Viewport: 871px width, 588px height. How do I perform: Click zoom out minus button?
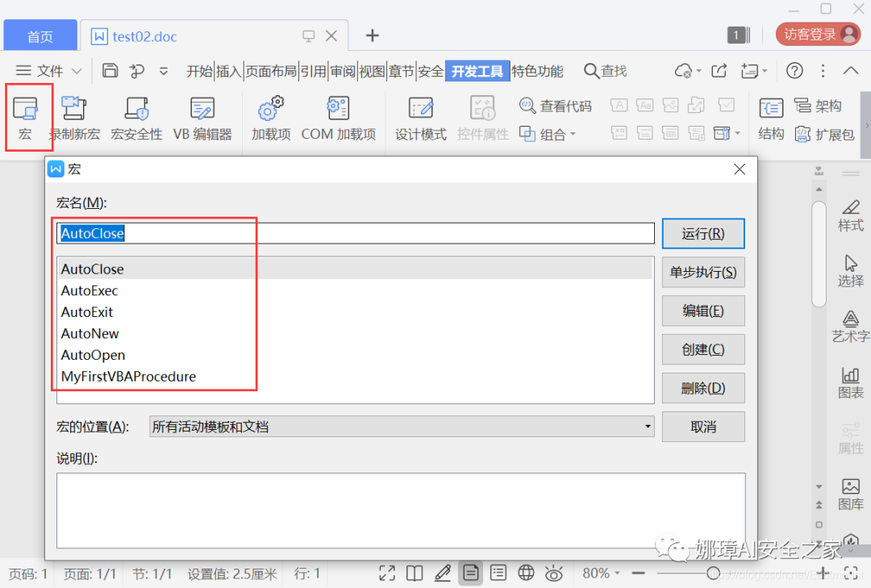click(639, 573)
